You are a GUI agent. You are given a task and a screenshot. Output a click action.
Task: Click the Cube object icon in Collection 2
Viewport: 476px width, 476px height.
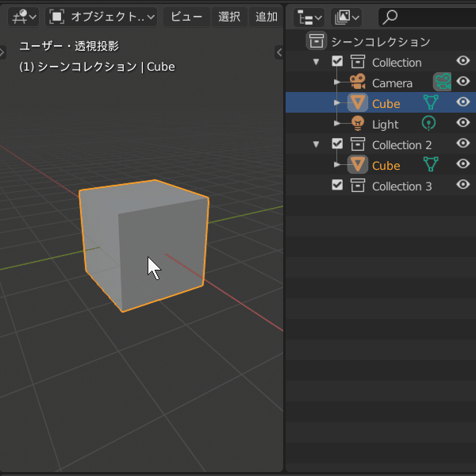358,164
